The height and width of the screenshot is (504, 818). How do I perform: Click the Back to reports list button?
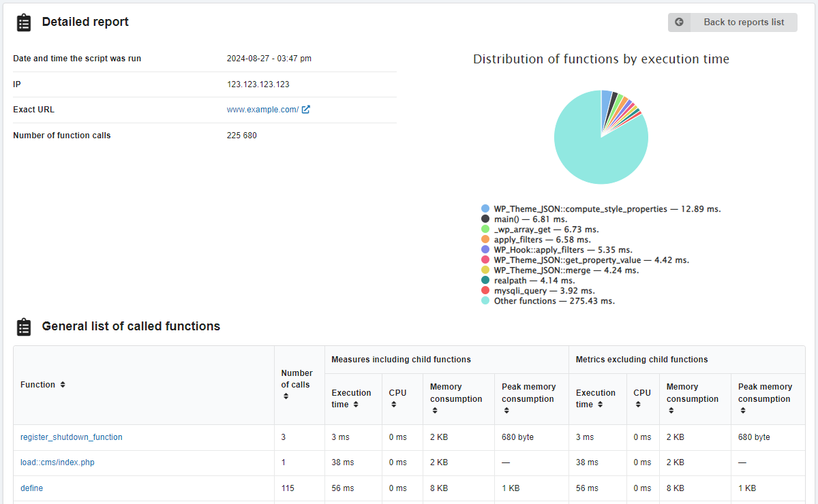732,22
